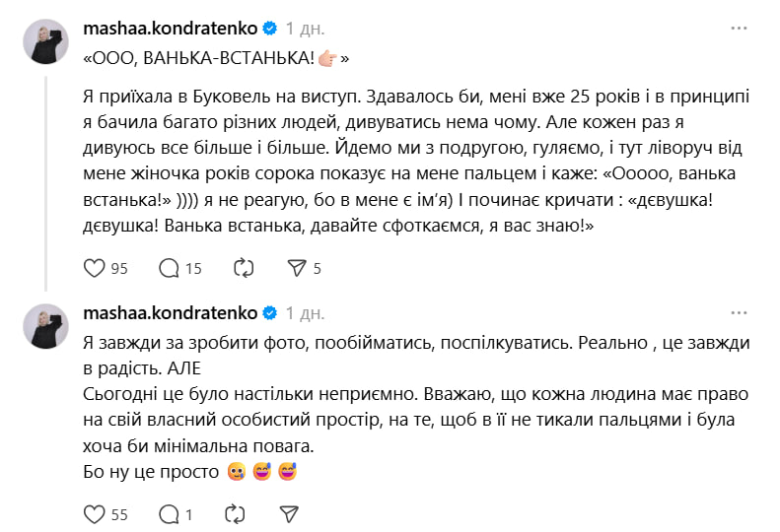Repost the second post
This screenshot has width=780, height=532.
click(235, 513)
